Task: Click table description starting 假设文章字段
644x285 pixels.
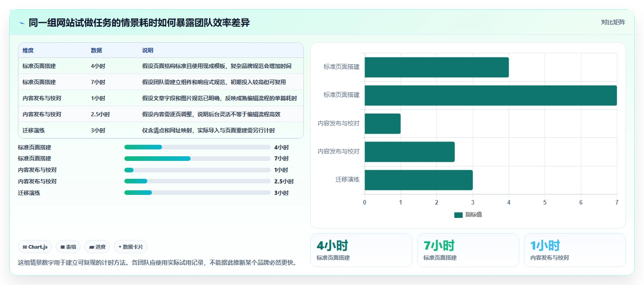Action: (x=220, y=98)
